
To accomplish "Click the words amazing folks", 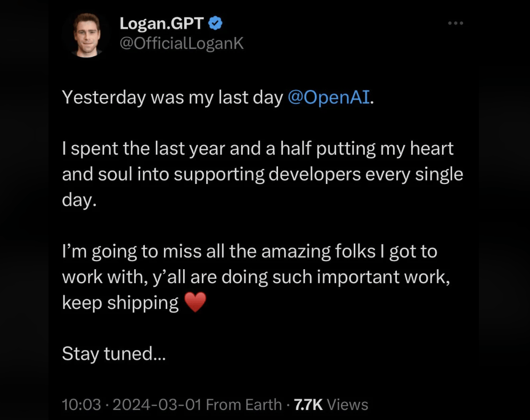I will (x=319, y=252).
